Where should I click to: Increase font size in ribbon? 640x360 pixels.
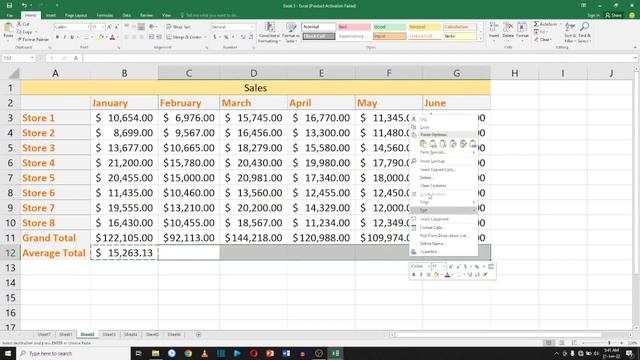point(109,27)
